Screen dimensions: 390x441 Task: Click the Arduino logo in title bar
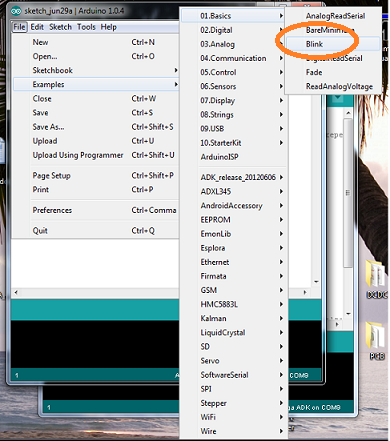[16, 11]
